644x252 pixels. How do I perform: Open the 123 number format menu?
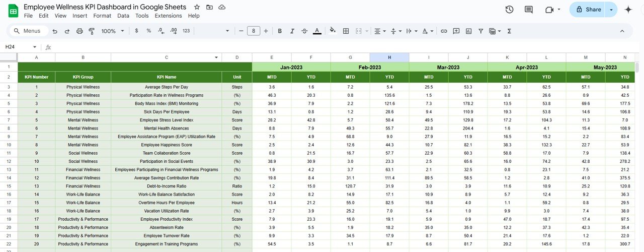[x=186, y=31]
